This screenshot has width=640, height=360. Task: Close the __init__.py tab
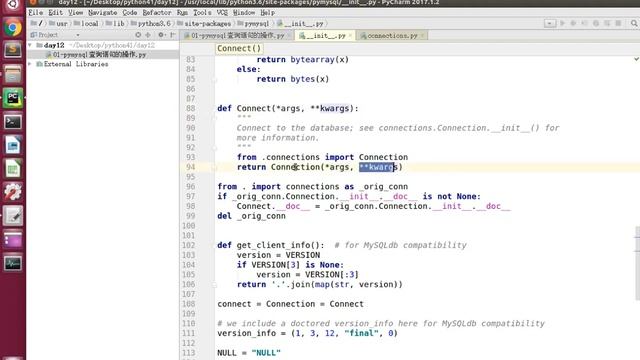coord(350,36)
